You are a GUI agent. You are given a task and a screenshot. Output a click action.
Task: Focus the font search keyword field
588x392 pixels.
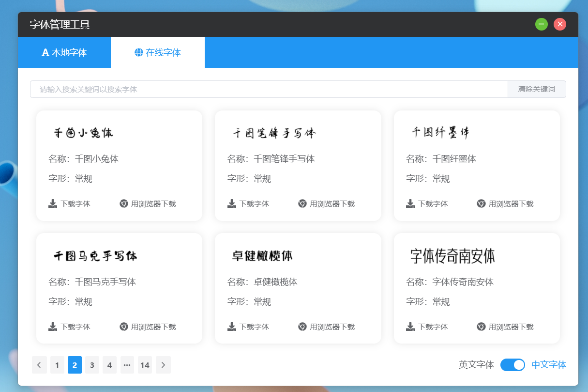coord(269,89)
